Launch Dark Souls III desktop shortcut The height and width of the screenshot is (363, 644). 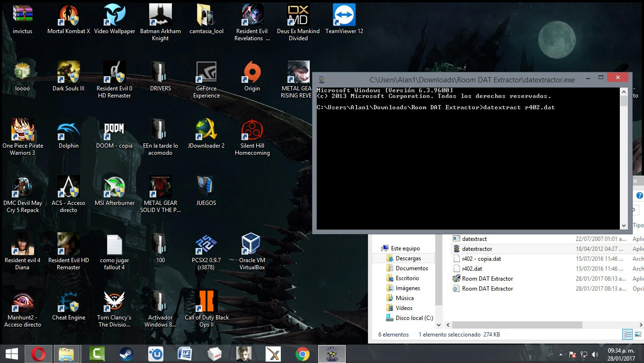click(x=69, y=77)
